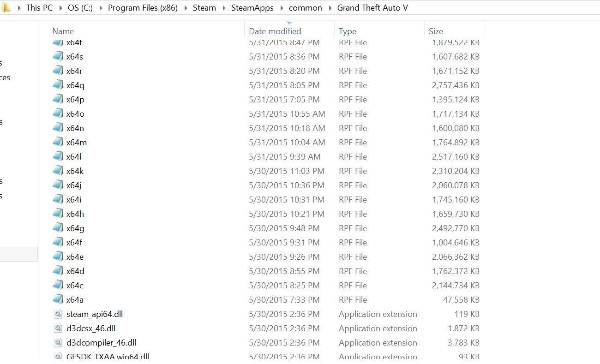This screenshot has width=600, height=364.
Task: Select the file name x64g
Action: [x=75, y=228]
